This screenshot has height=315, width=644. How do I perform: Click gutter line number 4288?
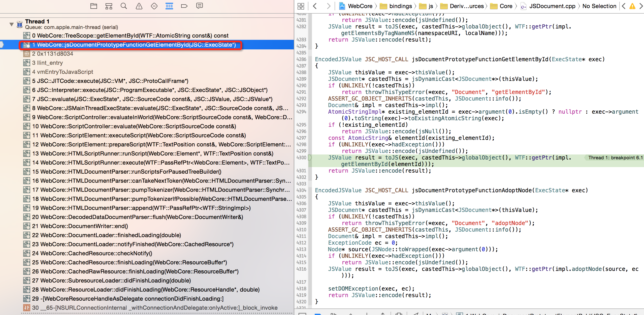301,72
